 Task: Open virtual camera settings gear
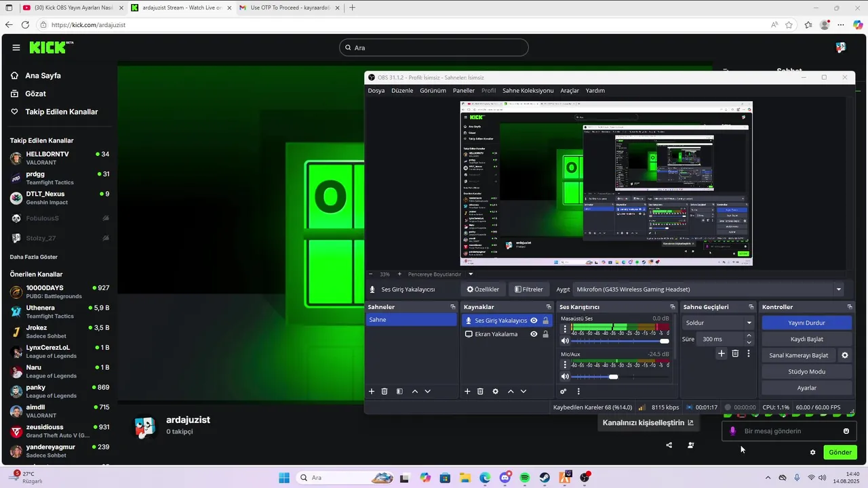(x=845, y=355)
